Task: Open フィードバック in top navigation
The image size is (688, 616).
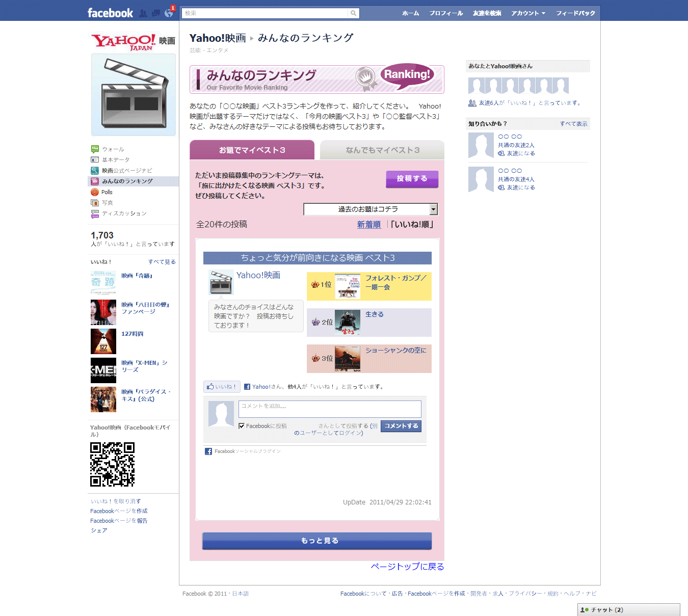Action: [575, 13]
